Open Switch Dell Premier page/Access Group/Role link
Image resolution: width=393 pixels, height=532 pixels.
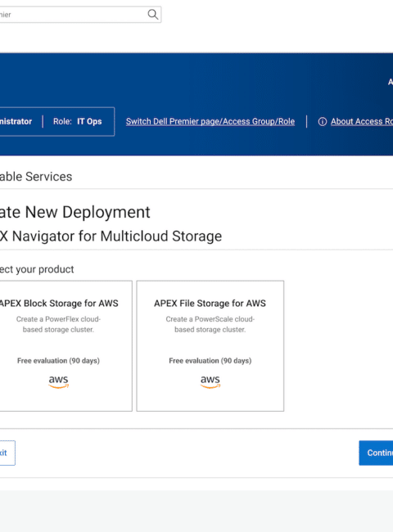tap(210, 121)
